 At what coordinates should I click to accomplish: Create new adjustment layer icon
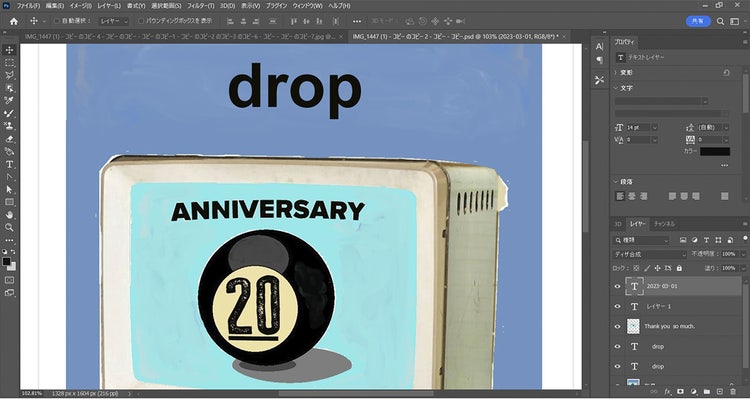point(694,391)
